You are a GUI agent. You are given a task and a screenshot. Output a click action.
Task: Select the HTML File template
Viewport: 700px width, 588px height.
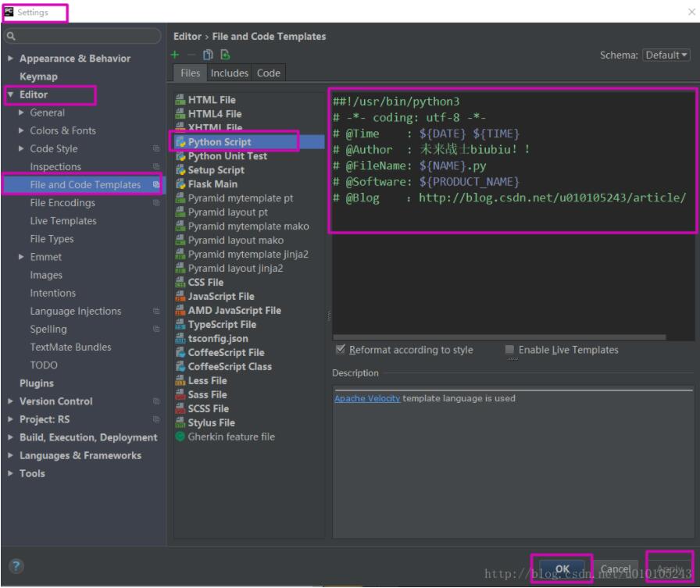click(216, 100)
